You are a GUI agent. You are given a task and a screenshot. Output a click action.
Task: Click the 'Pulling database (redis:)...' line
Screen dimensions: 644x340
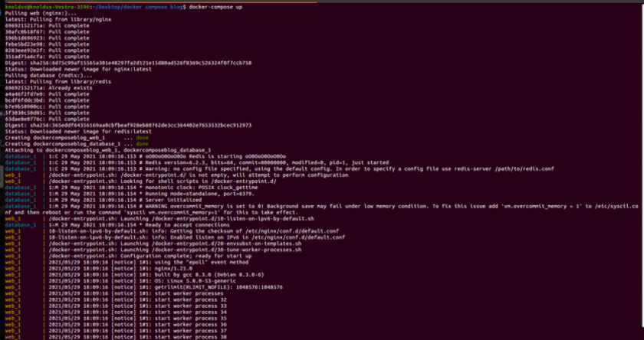tap(49, 76)
